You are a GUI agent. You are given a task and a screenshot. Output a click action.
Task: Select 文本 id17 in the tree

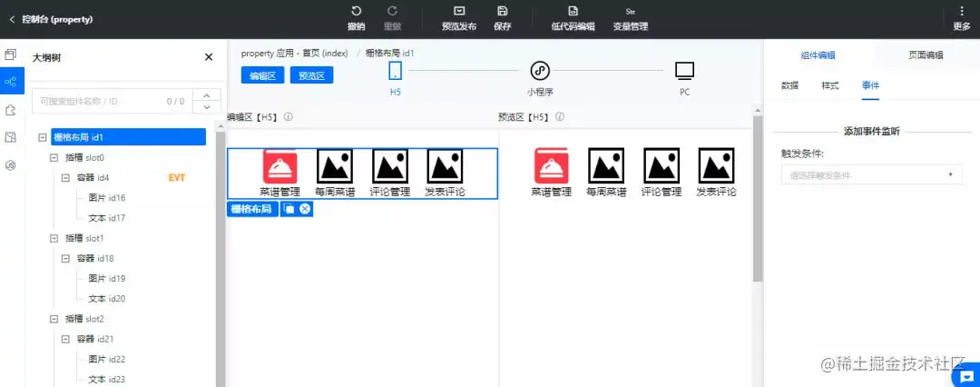(x=107, y=219)
